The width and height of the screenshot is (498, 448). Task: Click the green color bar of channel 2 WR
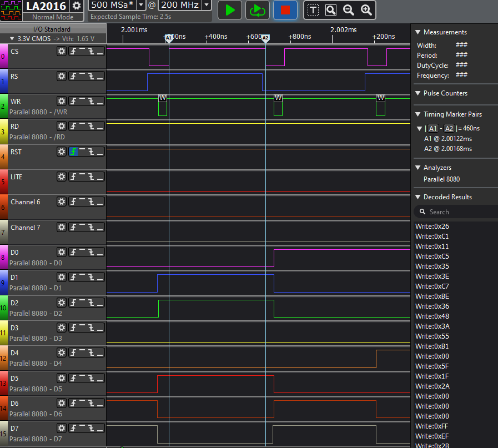[x=4, y=107]
